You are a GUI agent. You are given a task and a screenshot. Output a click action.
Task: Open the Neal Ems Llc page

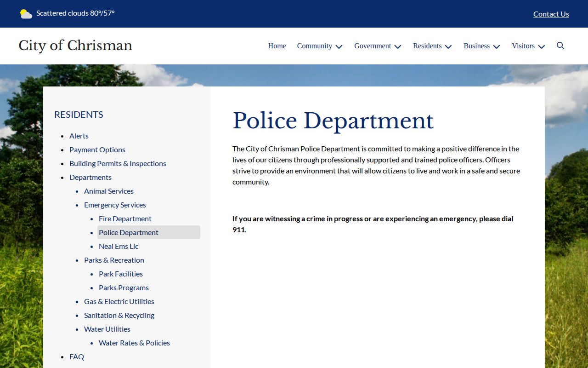pos(119,246)
